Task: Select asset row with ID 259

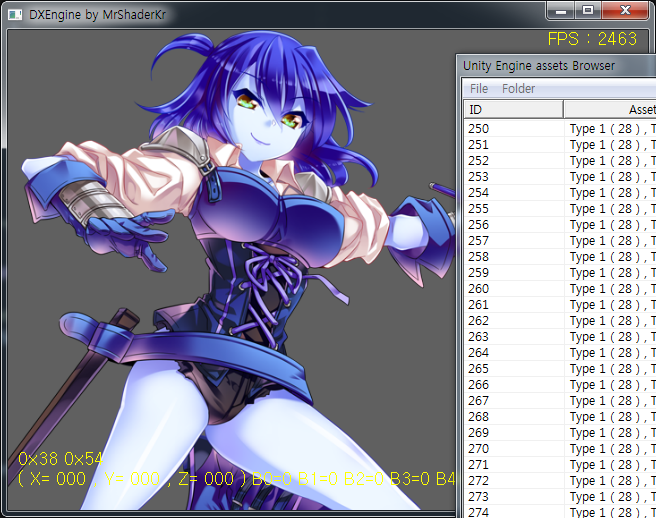Action: tap(560, 272)
